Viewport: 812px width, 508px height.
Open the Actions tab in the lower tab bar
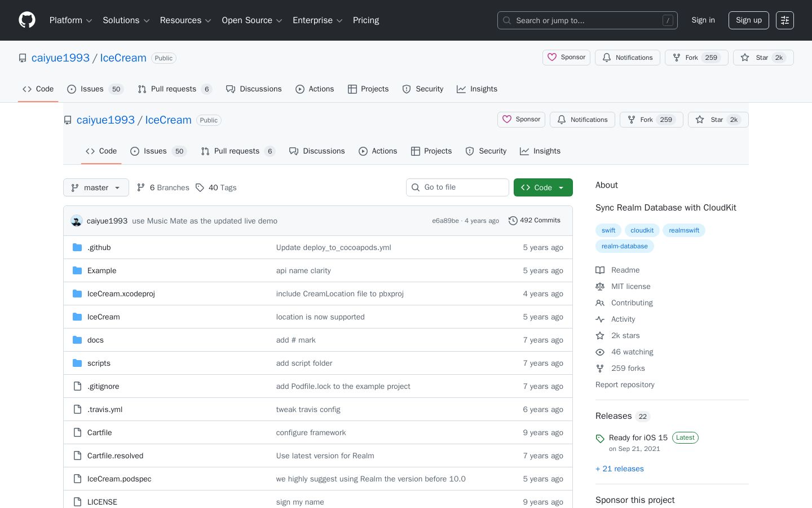[378, 151]
